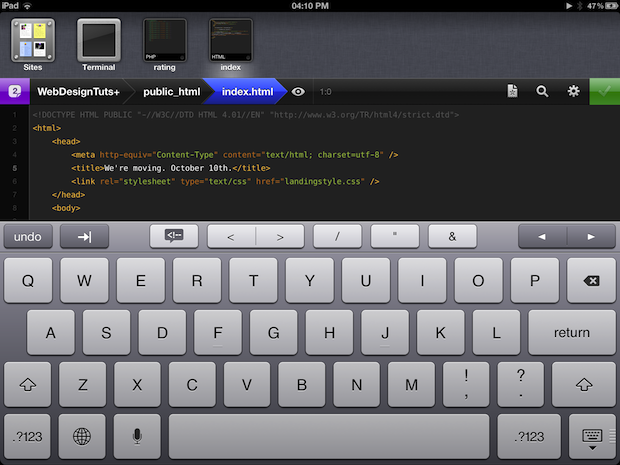Screen dimensions: 620x465
Task: Open the Sites thumbnail
Action: pos(33,40)
